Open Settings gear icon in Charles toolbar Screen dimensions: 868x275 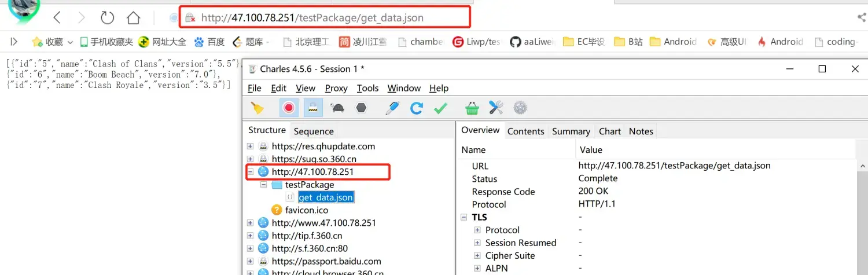[520, 108]
